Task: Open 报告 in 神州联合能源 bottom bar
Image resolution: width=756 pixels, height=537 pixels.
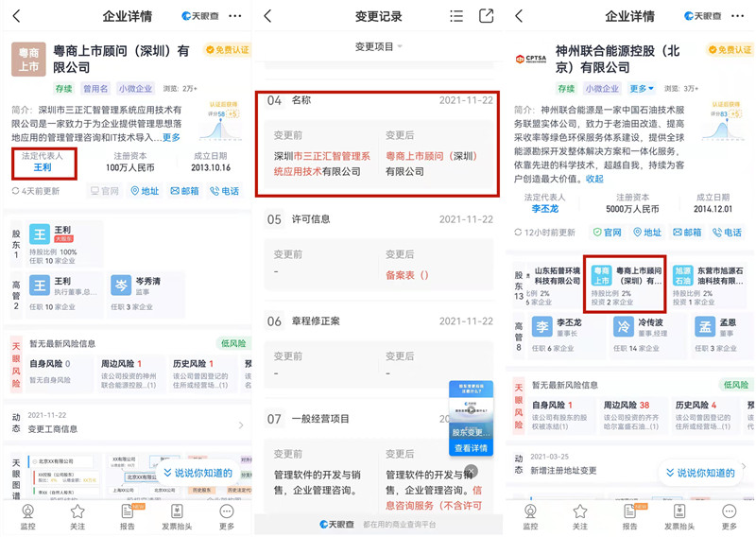Action: click(630, 517)
